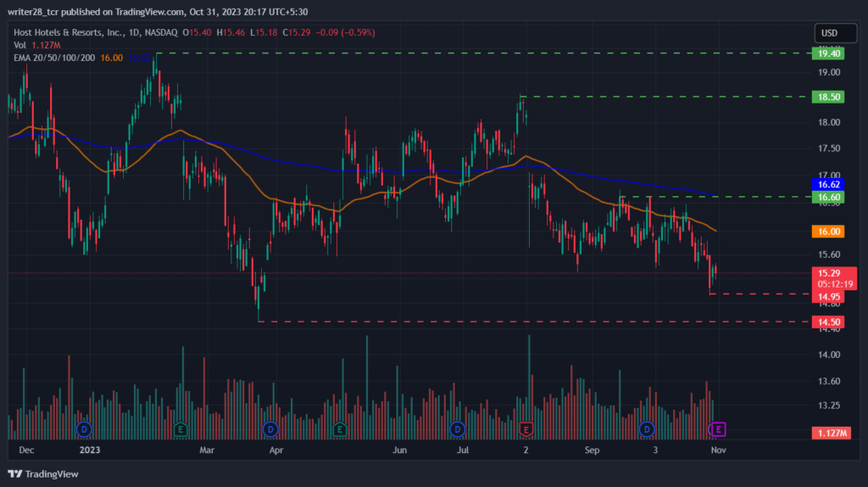The image size is (868, 487).
Task: Click the -0.09 (-0.59%) change value
Action: (346, 33)
